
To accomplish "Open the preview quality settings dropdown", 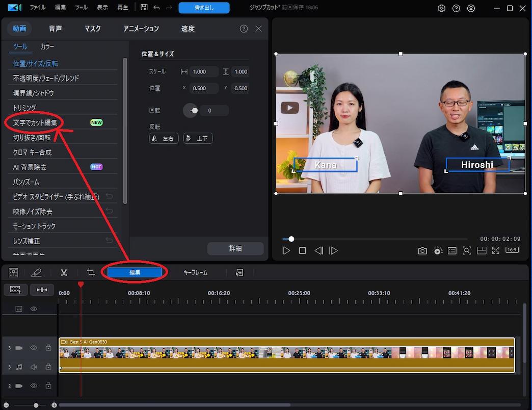I will [437, 250].
